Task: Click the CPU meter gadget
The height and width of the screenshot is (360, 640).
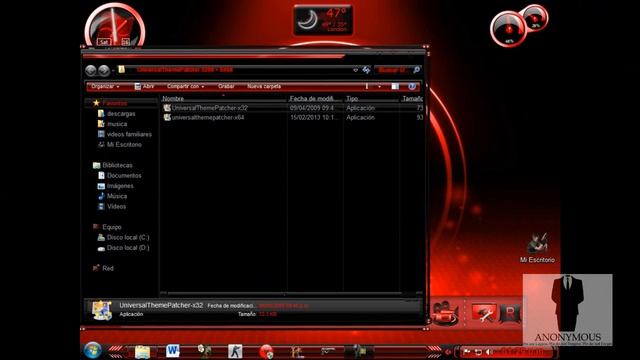Action: tap(509, 29)
